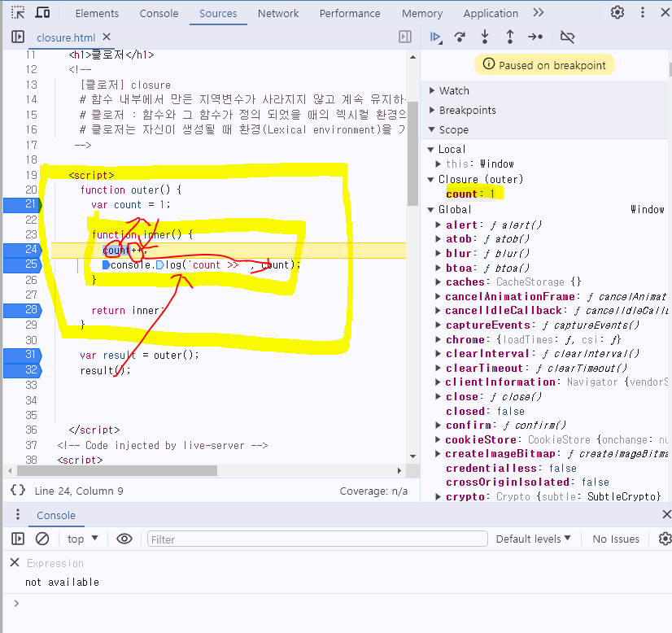
Task: Click the console Filter field
Action: [317, 539]
